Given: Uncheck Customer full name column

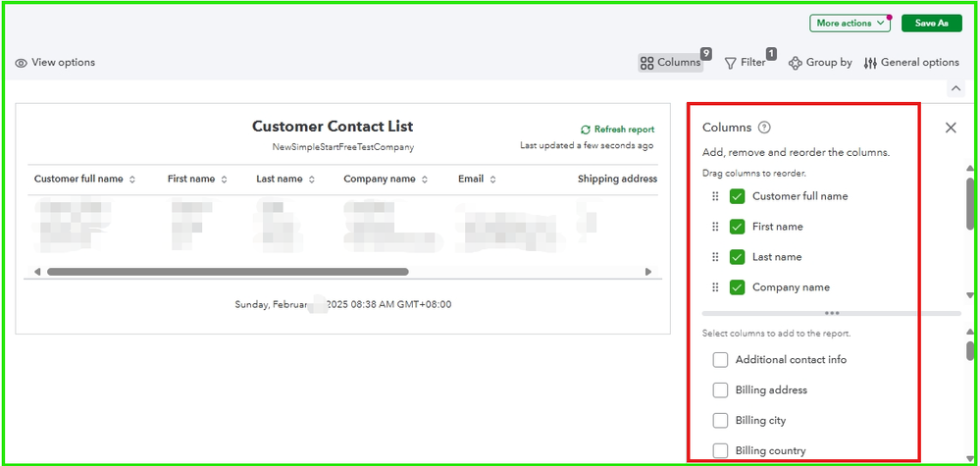Looking at the screenshot, I should coord(738,197).
